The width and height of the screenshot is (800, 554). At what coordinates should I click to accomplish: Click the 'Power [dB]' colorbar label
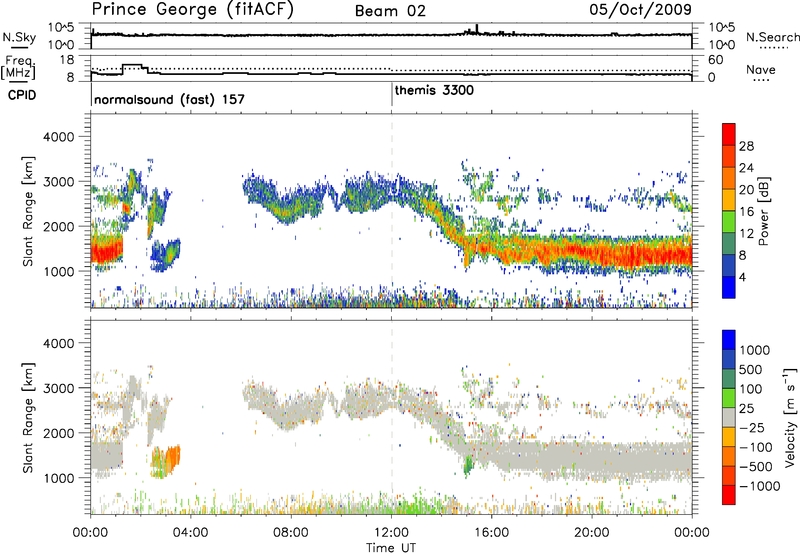(763, 211)
